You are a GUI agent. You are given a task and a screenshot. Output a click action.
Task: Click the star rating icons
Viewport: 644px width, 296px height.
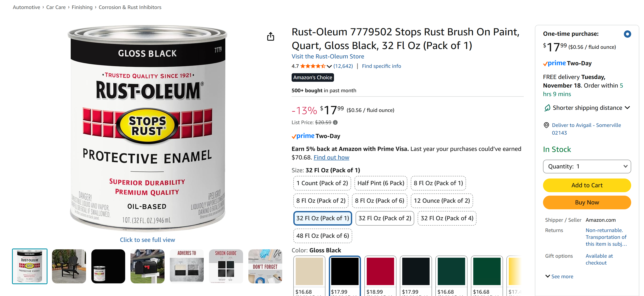coord(313,66)
